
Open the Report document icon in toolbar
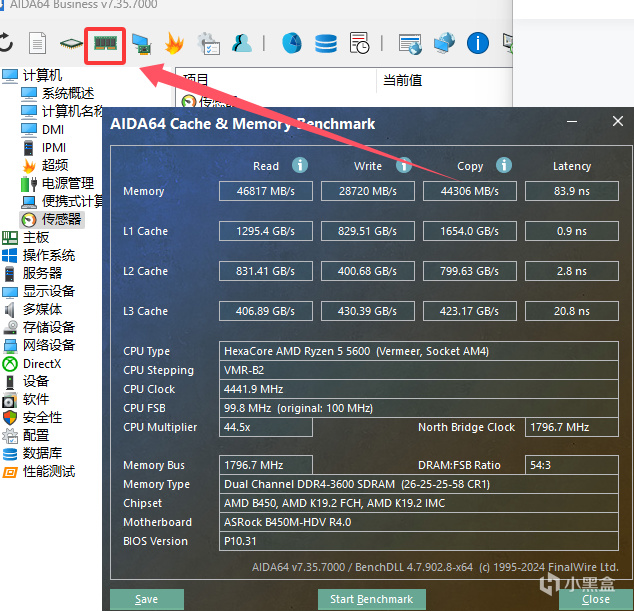(x=38, y=43)
